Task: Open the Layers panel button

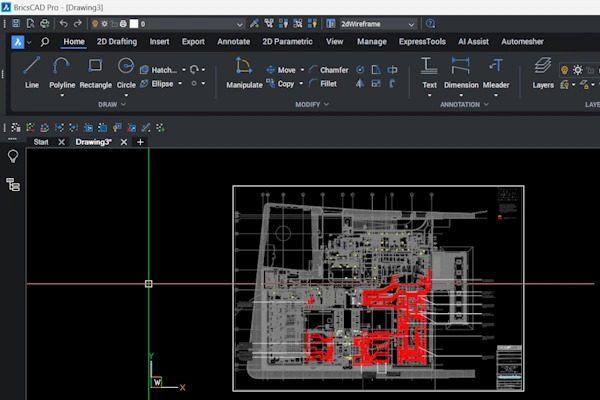Action: (543, 73)
